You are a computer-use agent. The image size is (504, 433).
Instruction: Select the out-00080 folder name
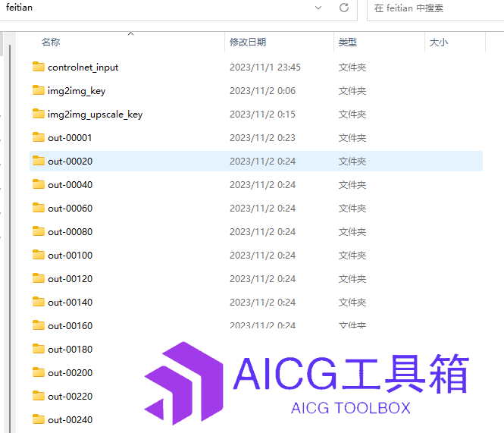click(x=70, y=231)
